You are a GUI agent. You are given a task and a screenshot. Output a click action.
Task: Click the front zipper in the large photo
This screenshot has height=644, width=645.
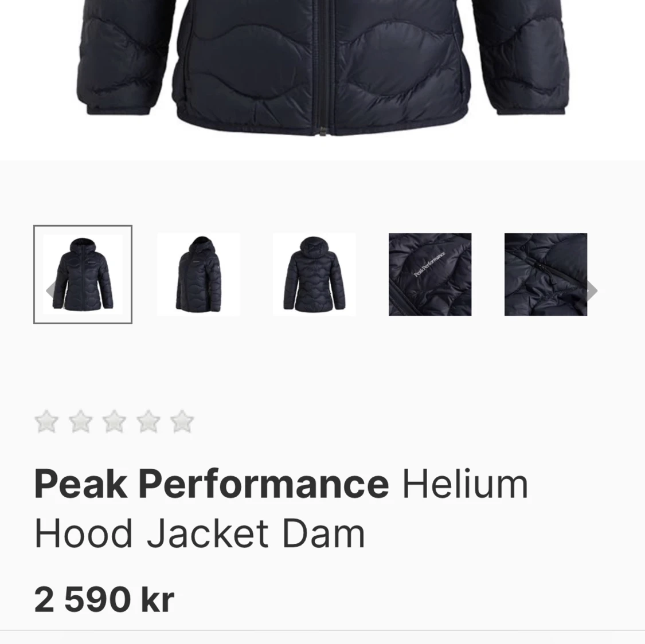[323, 66]
